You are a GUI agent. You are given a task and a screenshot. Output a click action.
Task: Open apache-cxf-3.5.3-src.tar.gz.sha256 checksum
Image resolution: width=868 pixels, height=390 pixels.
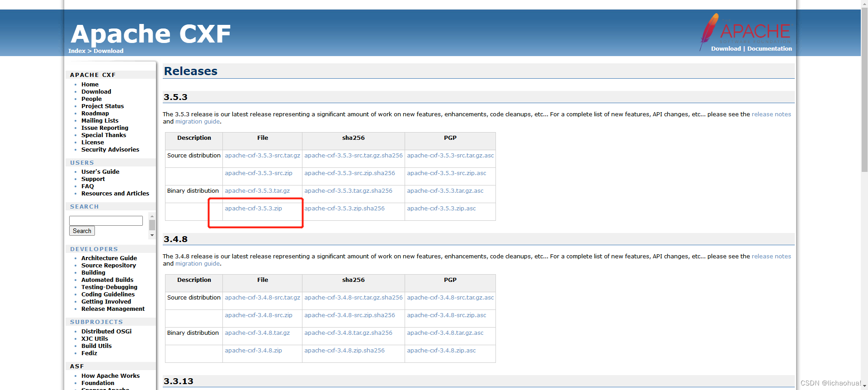[354, 156]
